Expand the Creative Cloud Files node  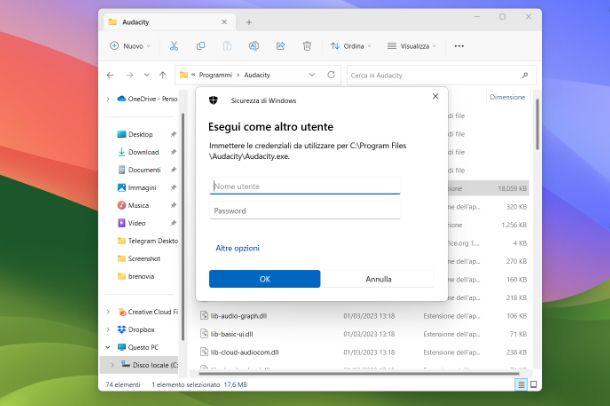click(x=108, y=312)
